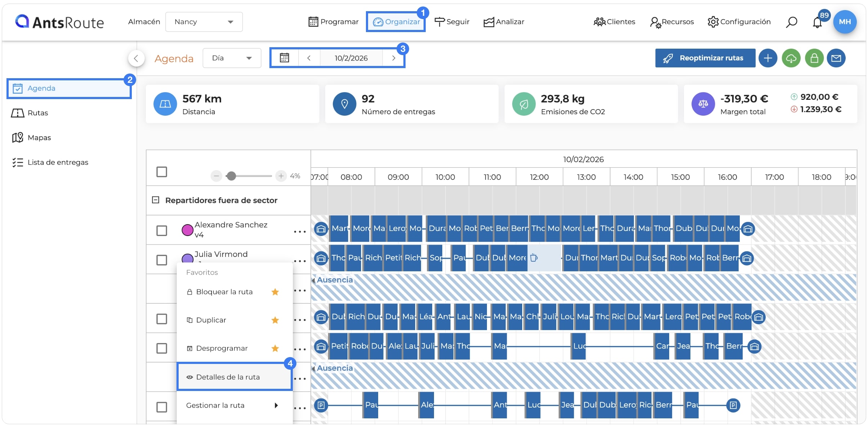Click the green cloud download icon
Screen dimensions: 868x427
791,58
